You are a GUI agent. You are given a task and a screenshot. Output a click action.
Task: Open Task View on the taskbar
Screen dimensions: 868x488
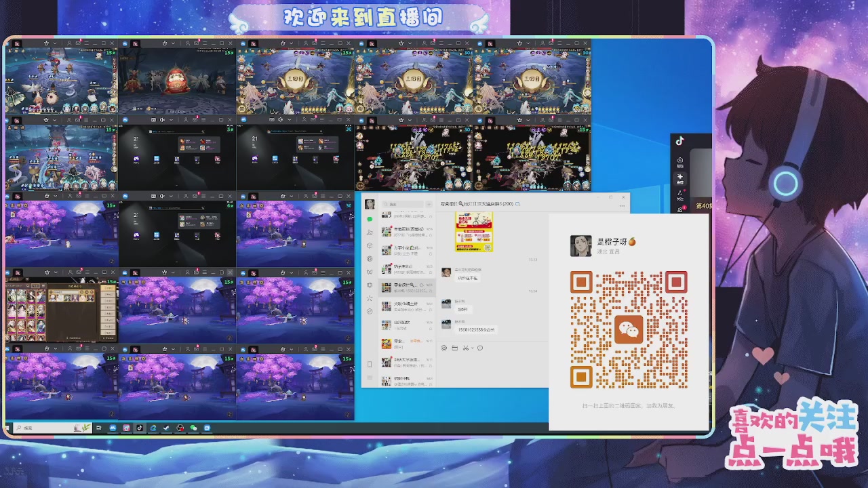coord(99,428)
